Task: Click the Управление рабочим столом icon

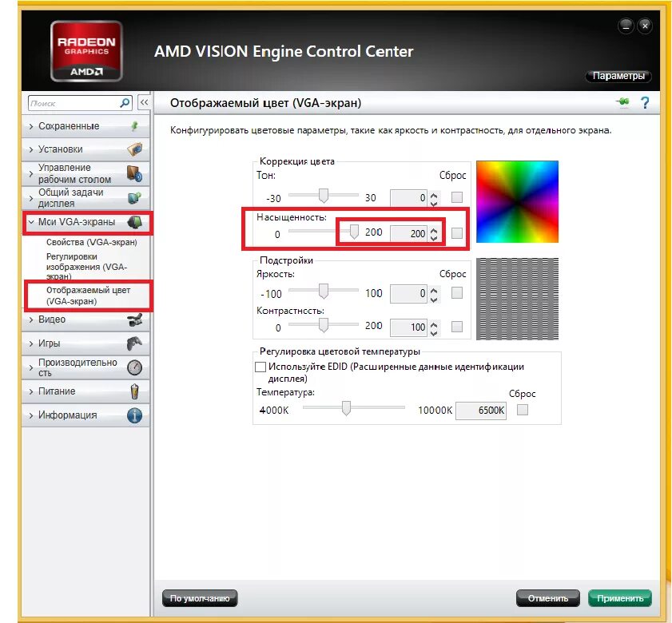Action: [134, 173]
